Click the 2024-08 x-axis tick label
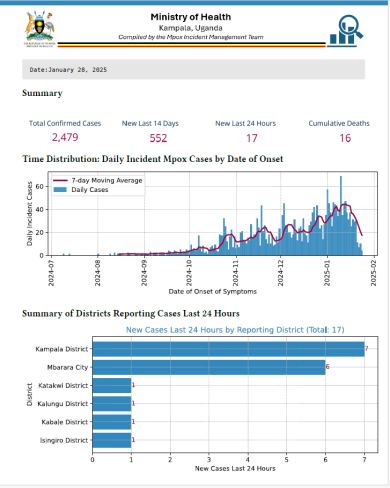This screenshot has width=390, height=488. click(98, 273)
